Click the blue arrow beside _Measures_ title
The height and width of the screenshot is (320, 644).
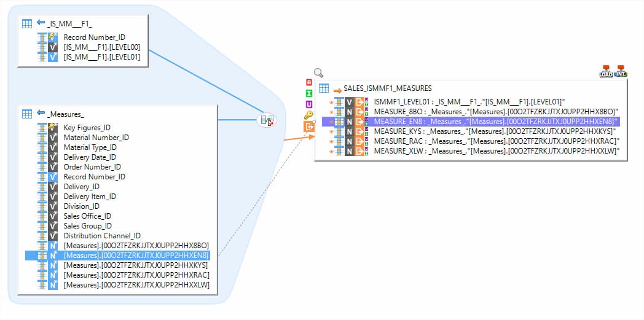click(41, 112)
